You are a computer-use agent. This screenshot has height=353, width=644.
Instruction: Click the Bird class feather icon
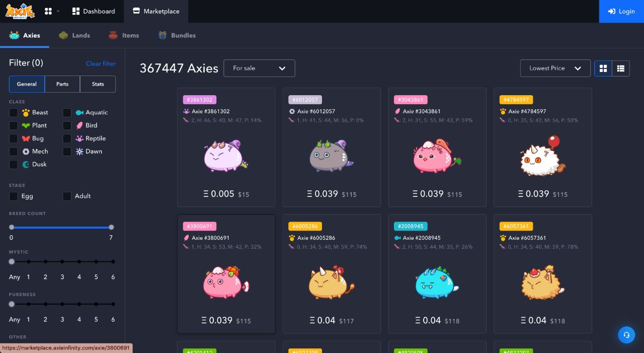79,125
